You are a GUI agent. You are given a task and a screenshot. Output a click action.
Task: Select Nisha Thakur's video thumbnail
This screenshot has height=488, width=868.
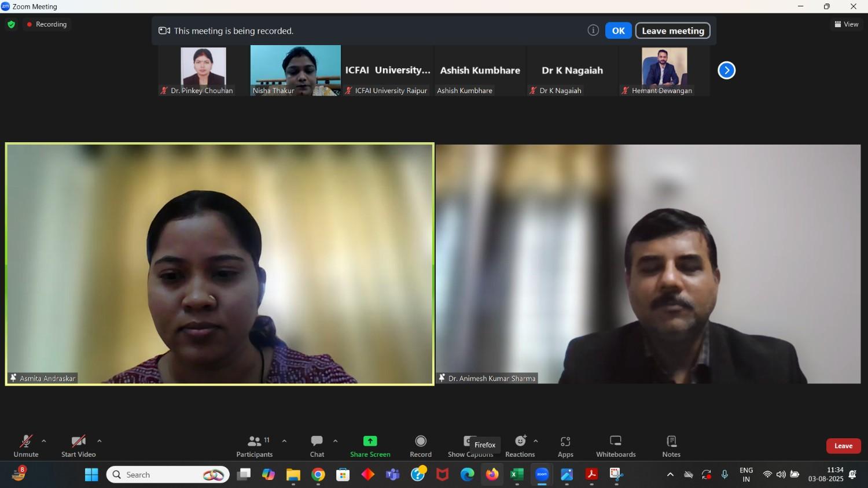coord(296,71)
